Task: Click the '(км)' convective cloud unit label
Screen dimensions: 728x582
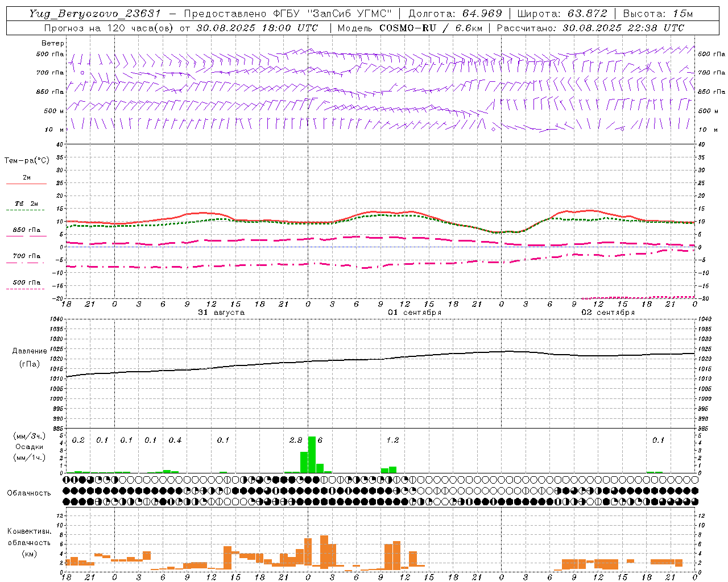Action: pyautogui.click(x=30, y=554)
